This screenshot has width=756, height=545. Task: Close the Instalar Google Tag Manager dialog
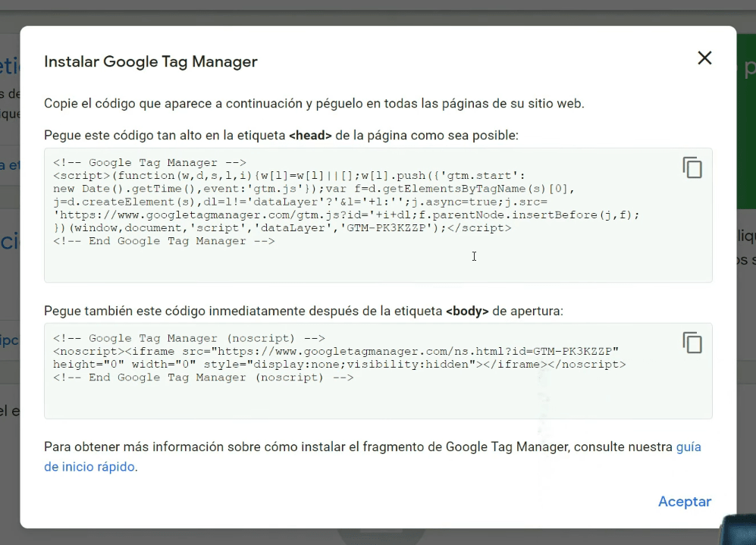pyautogui.click(x=704, y=58)
